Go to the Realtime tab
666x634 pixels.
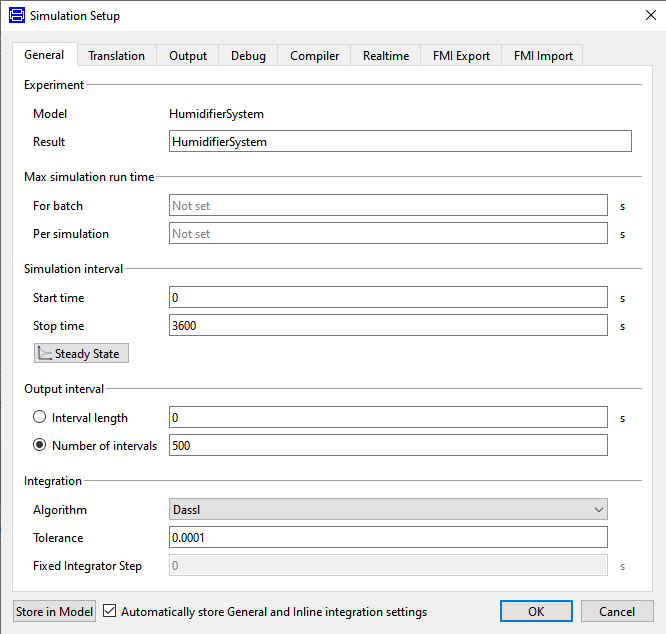385,56
